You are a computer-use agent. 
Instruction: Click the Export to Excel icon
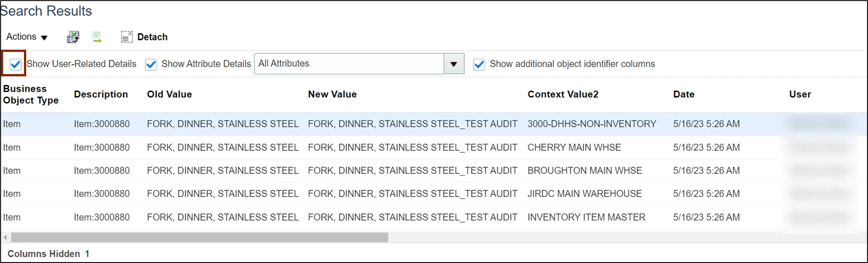click(73, 37)
